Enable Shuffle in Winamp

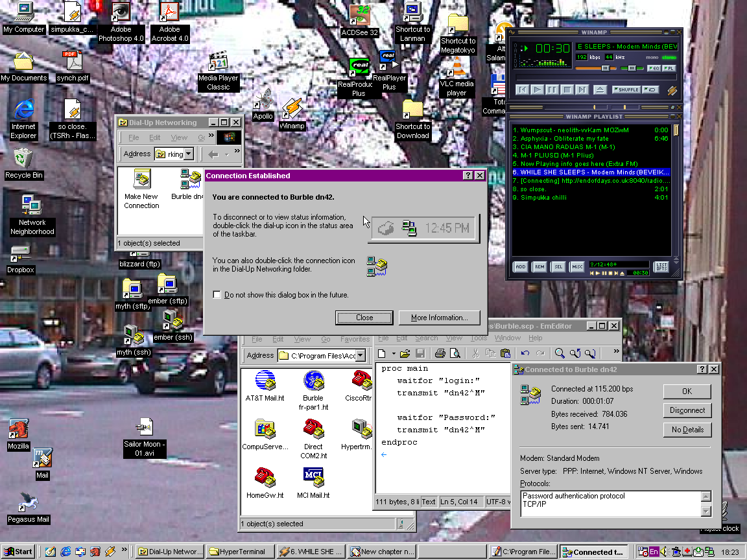626,89
